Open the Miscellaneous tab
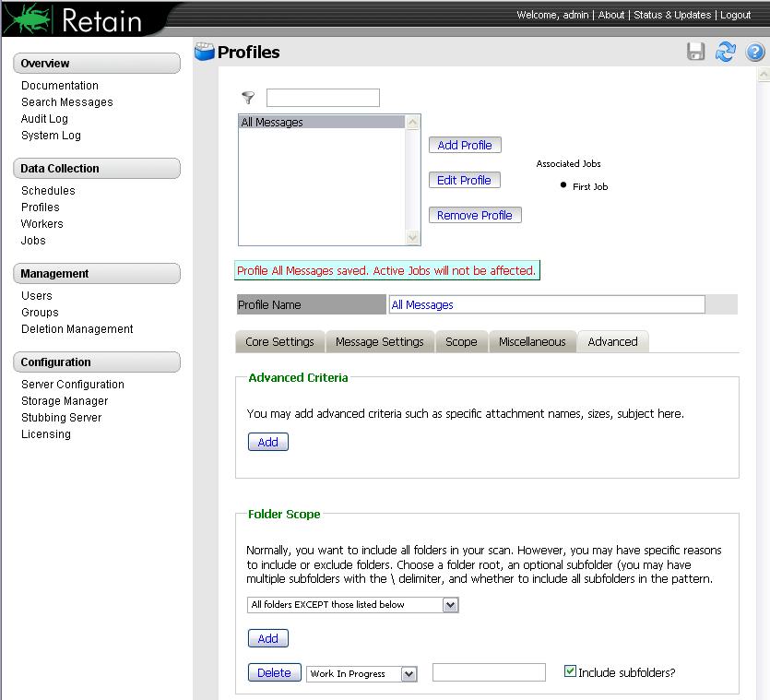 [532, 341]
